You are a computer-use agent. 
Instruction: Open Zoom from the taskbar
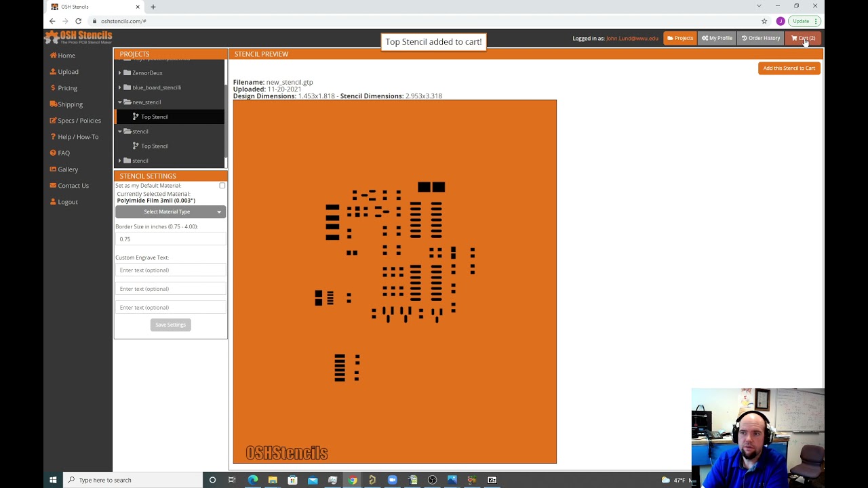pyautogui.click(x=393, y=480)
